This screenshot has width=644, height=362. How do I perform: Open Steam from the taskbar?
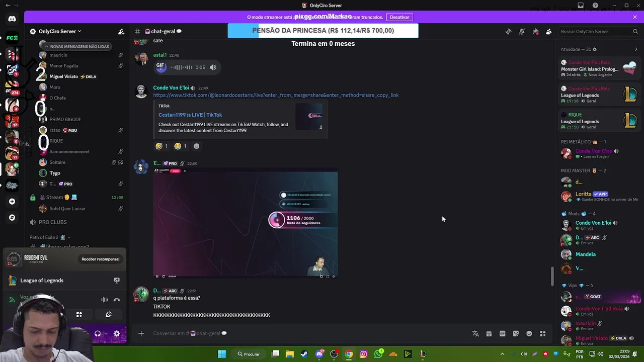point(304,354)
